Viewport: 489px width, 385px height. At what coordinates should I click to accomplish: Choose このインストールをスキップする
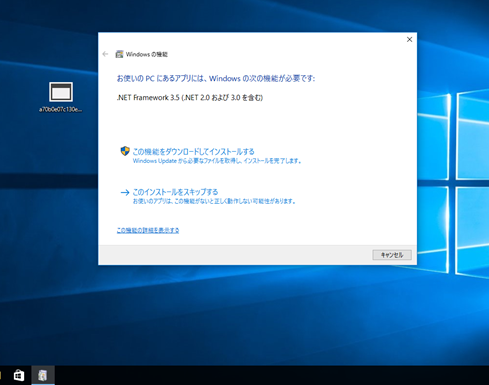click(175, 192)
